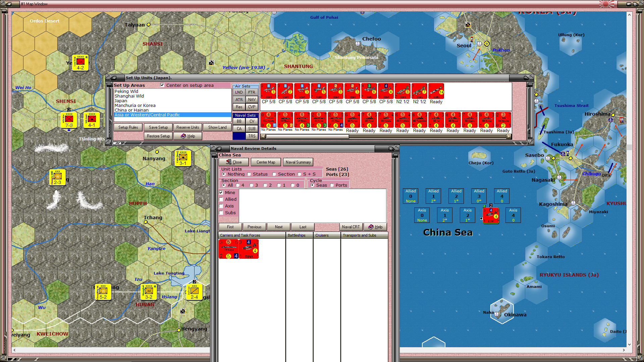Switch to the SUB naval set
The height and width of the screenshot is (362, 644).
(x=252, y=129)
